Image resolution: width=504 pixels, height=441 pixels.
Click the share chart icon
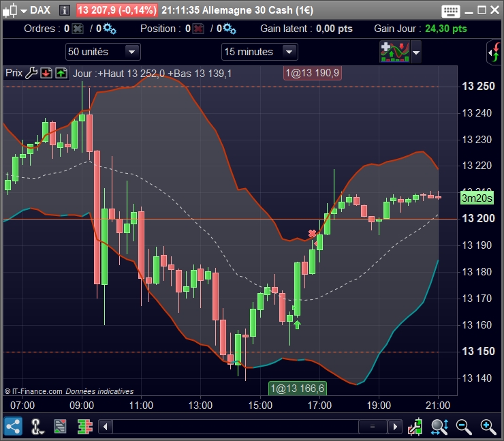point(13,427)
